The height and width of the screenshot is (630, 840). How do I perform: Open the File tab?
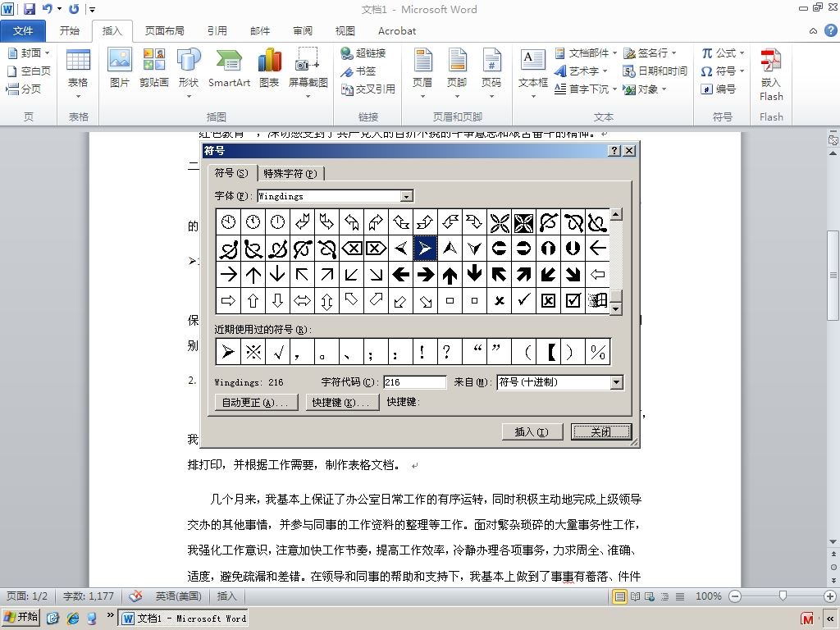click(x=22, y=31)
